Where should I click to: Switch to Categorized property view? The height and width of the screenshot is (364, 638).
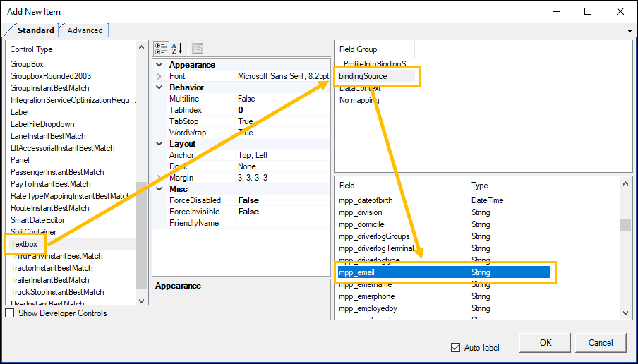pyautogui.click(x=161, y=49)
